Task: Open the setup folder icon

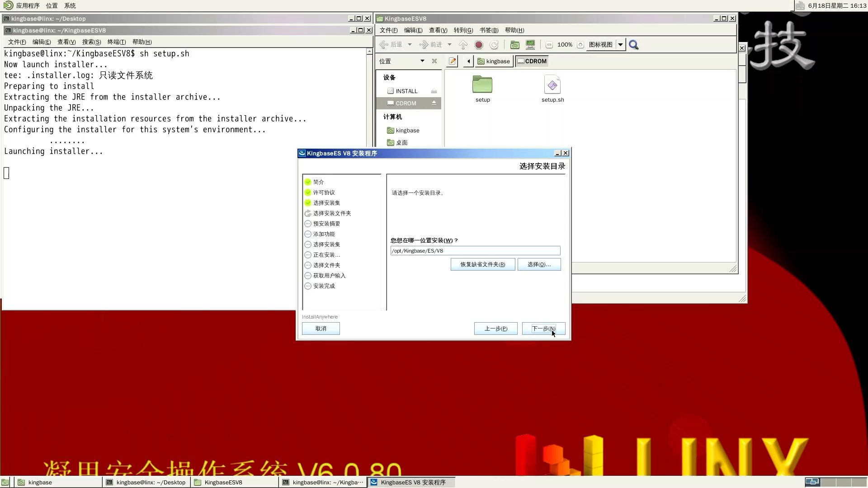Action: 482,84
